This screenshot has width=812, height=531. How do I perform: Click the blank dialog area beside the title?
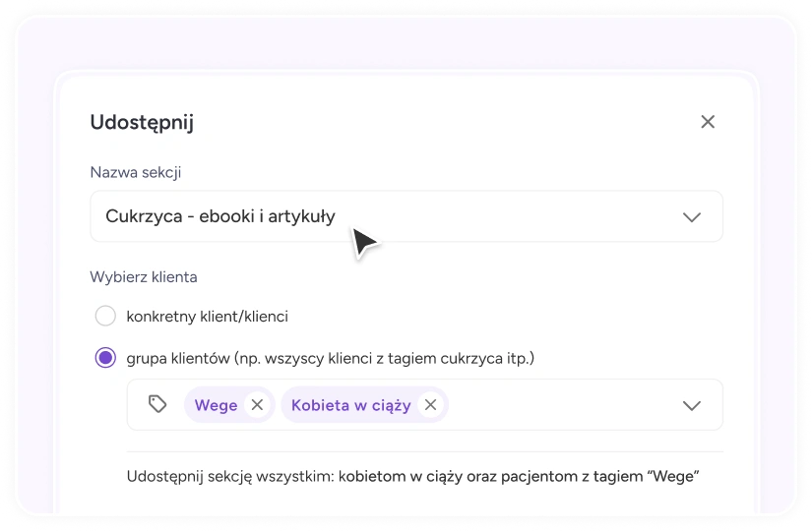(445, 122)
